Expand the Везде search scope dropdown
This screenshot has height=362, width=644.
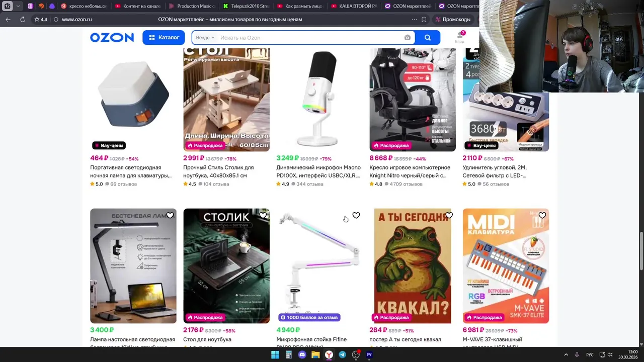point(205,38)
